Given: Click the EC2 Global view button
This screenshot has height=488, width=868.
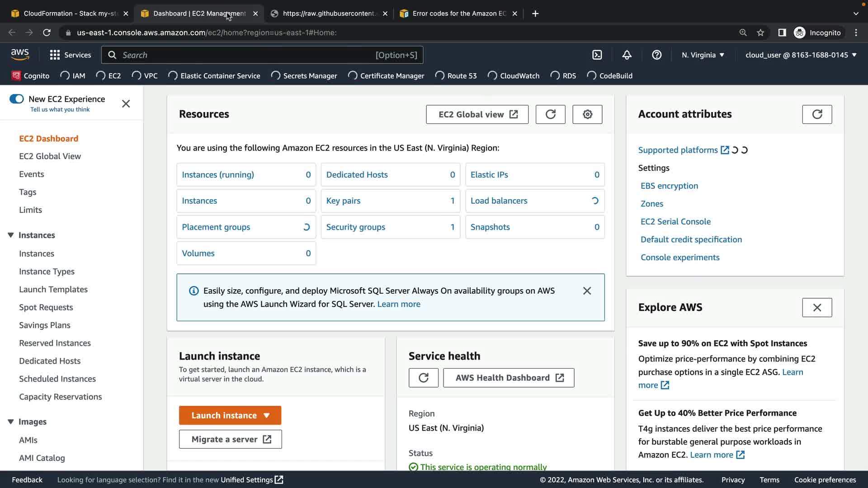Looking at the screenshot, I should (477, 114).
